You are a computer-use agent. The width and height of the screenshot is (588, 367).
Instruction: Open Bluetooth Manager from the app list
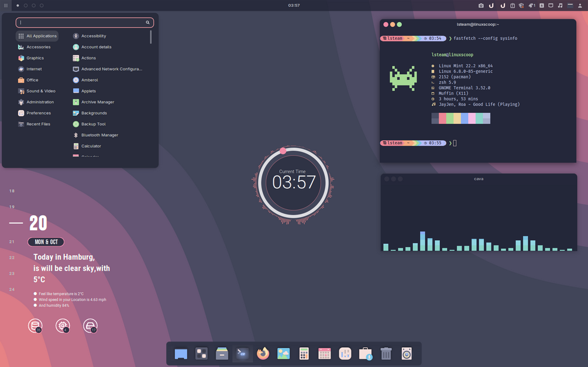[x=95, y=135]
